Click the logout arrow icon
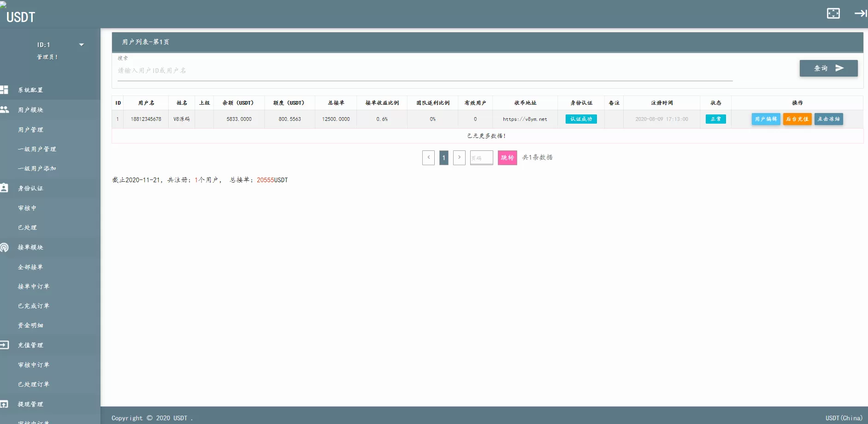 coord(860,13)
